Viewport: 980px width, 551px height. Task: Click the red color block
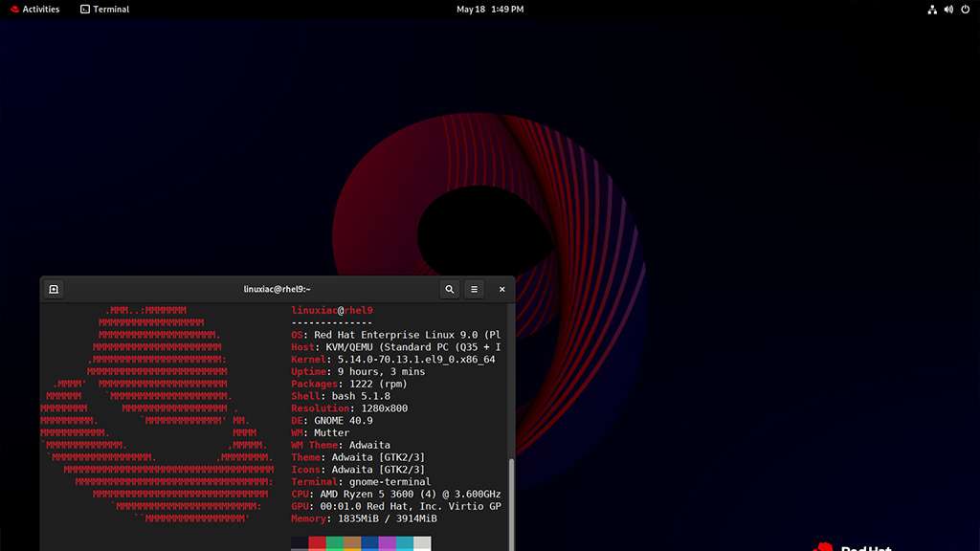tap(317, 543)
